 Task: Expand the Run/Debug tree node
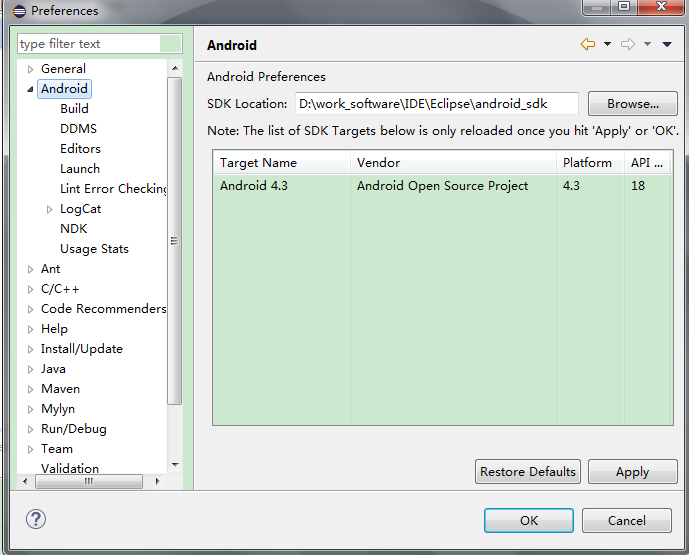30,429
